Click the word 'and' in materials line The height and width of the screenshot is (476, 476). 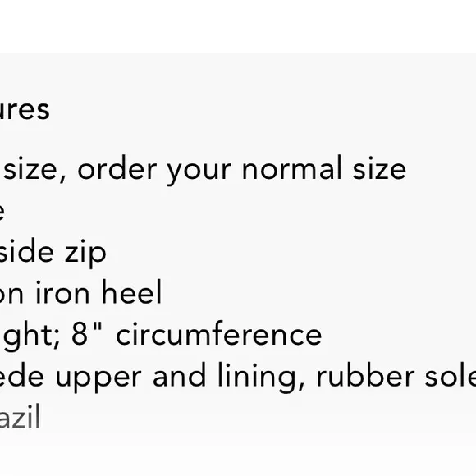180,375
